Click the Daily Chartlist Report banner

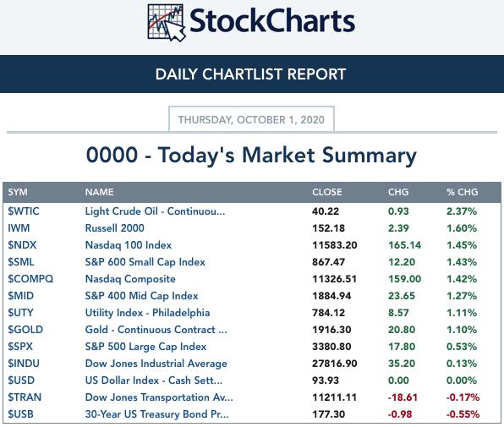tap(252, 74)
